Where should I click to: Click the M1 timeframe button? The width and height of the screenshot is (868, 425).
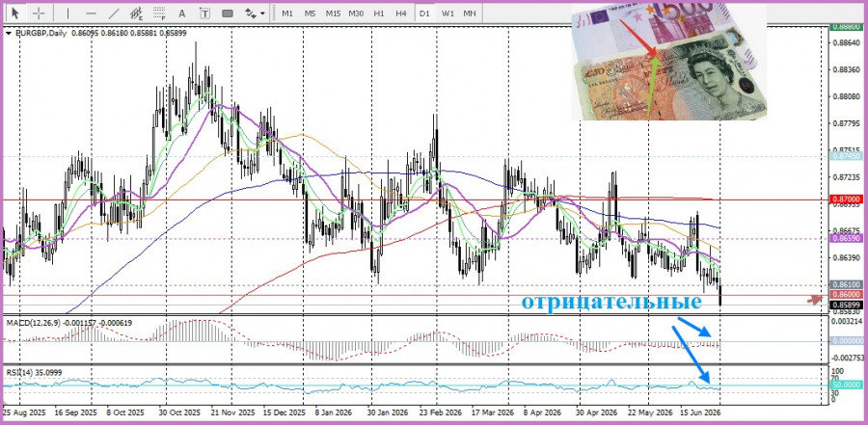pyautogui.click(x=287, y=13)
